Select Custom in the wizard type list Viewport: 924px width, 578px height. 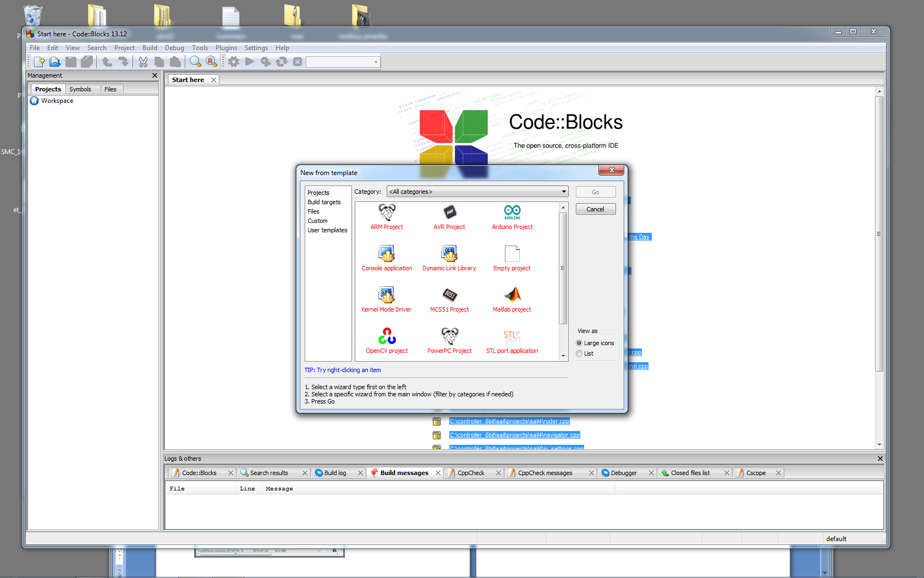[x=318, y=221]
